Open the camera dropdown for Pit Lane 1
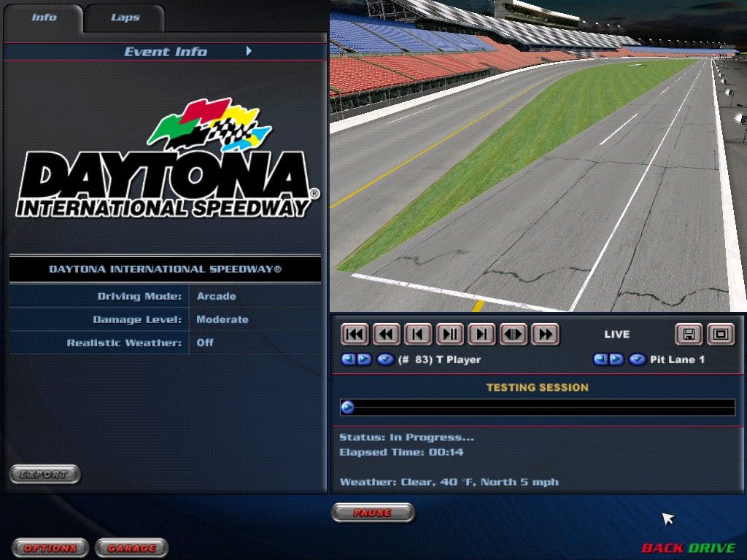Viewport: 747px width, 560px height. (638, 359)
